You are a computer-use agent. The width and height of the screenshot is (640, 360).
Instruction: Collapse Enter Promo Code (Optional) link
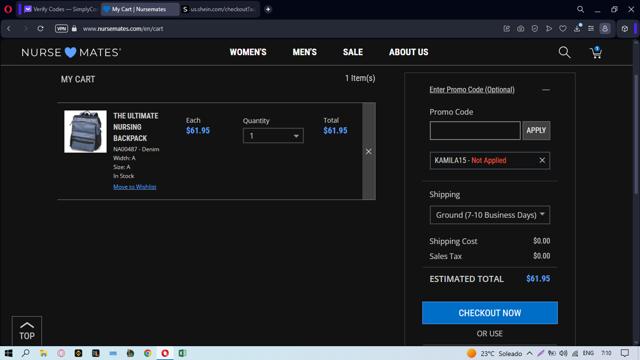pyautogui.click(x=472, y=90)
